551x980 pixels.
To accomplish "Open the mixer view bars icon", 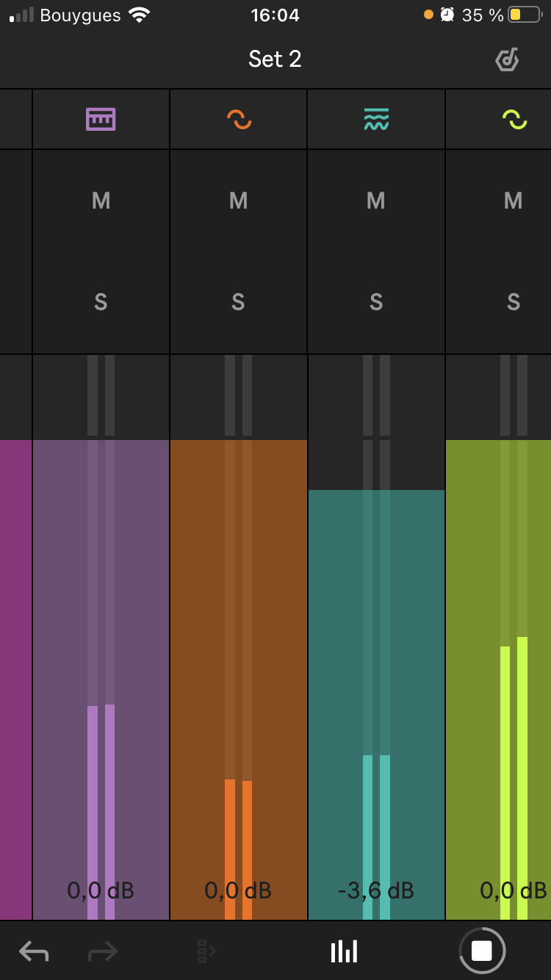I will (x=344, y=951).
